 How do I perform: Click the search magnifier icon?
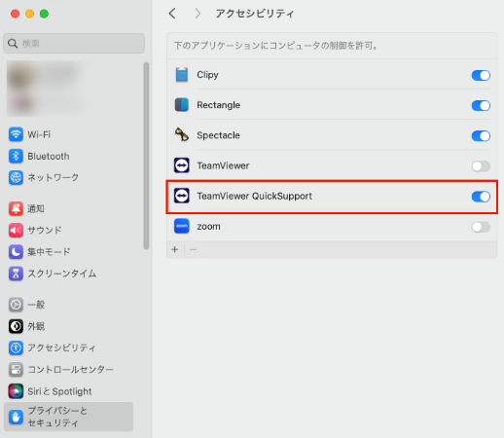[13, 43]
